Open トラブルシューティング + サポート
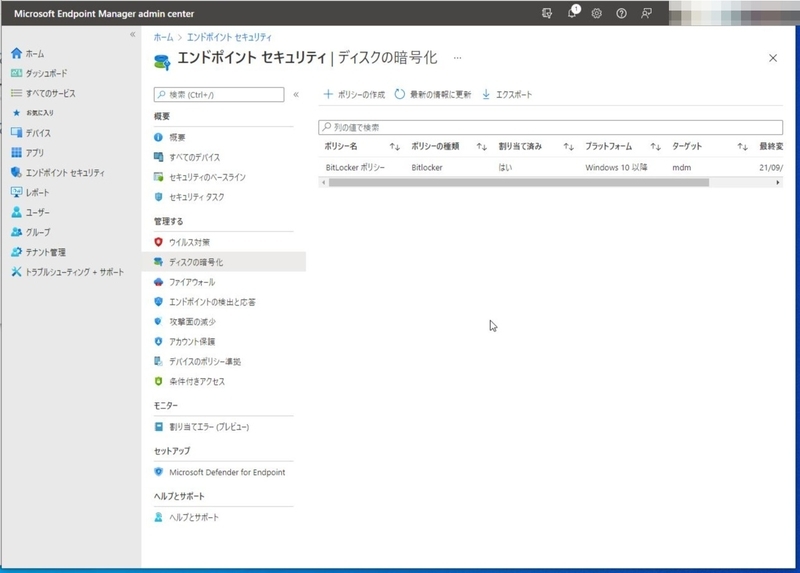This screenshot has width=800, height=573. pos(74,272)
